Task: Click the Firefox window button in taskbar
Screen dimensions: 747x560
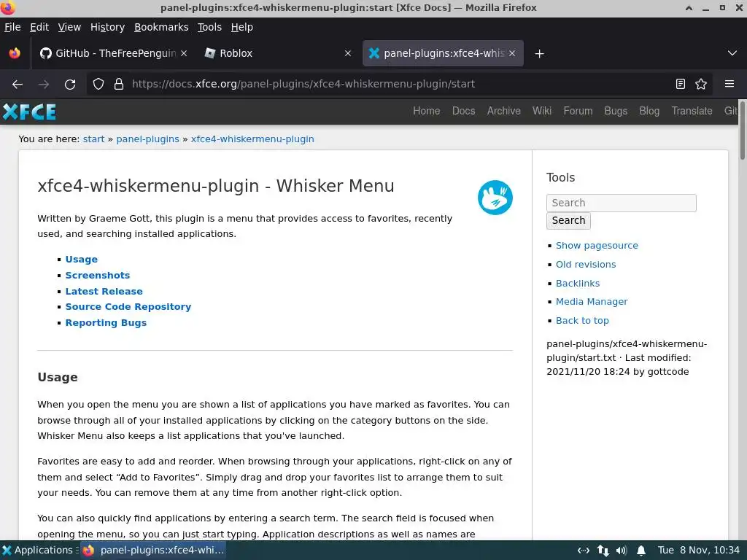Action: [x=153, y=550]
